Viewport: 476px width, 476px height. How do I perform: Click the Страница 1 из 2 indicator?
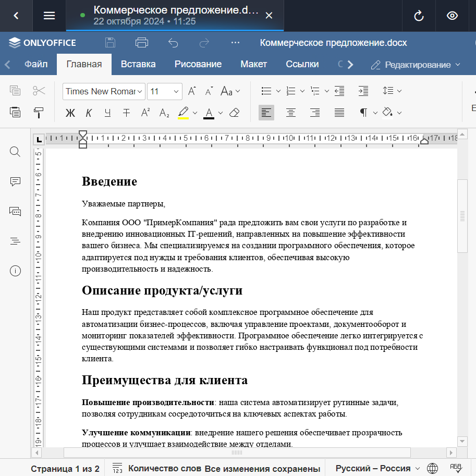click(65, 468)
